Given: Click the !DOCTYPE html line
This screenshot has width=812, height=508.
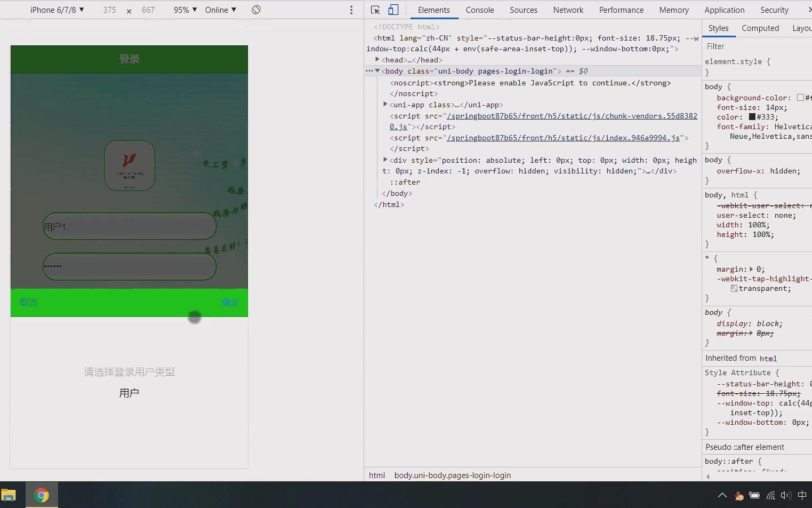Looking at the screenshot, I should [407, 27].
